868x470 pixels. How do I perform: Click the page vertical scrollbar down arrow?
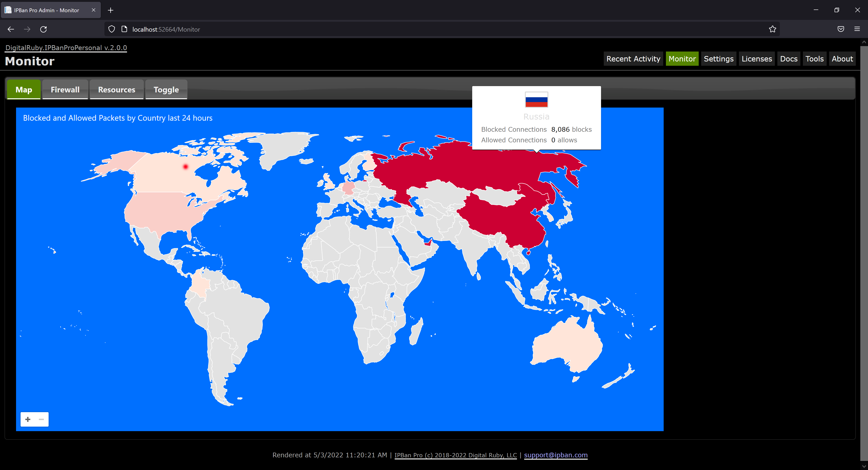tap(864, 466)
